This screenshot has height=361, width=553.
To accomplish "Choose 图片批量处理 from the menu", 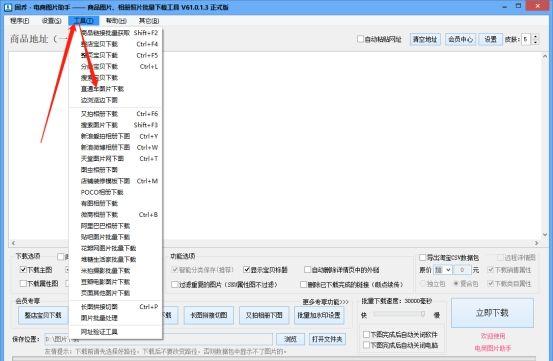I will (116, 318).
